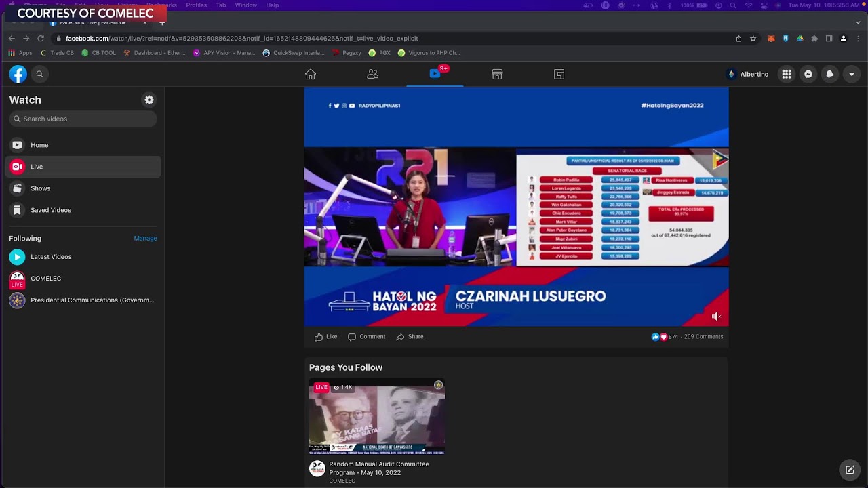Open Watch settings gear
868x488 pixels.
click(x=149, y=100)
